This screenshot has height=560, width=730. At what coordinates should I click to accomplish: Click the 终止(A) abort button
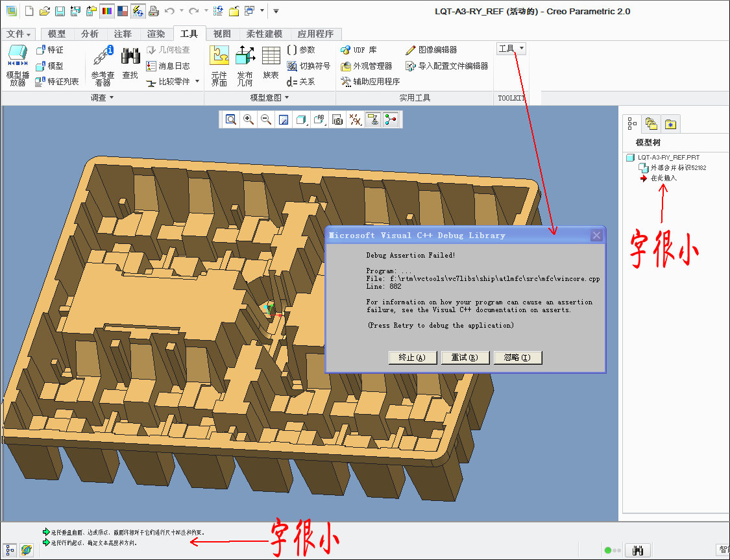pyautogui.click(x=412, y=358)
